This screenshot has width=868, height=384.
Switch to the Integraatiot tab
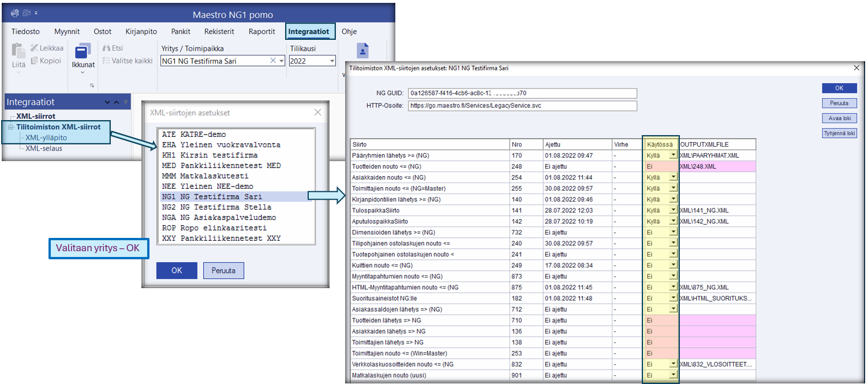pyautogui.click(x=309, y=32)
